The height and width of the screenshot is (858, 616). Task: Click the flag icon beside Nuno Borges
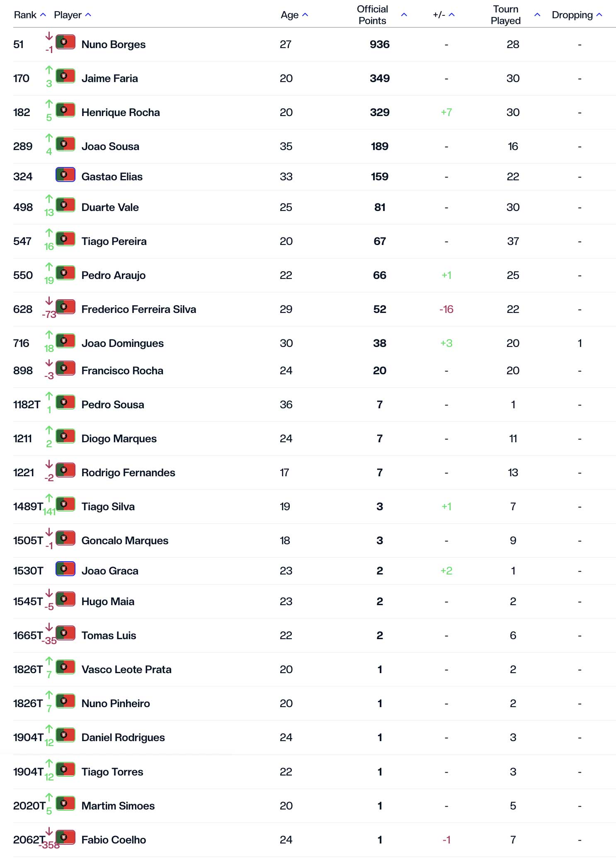click(x=65, y=42)
